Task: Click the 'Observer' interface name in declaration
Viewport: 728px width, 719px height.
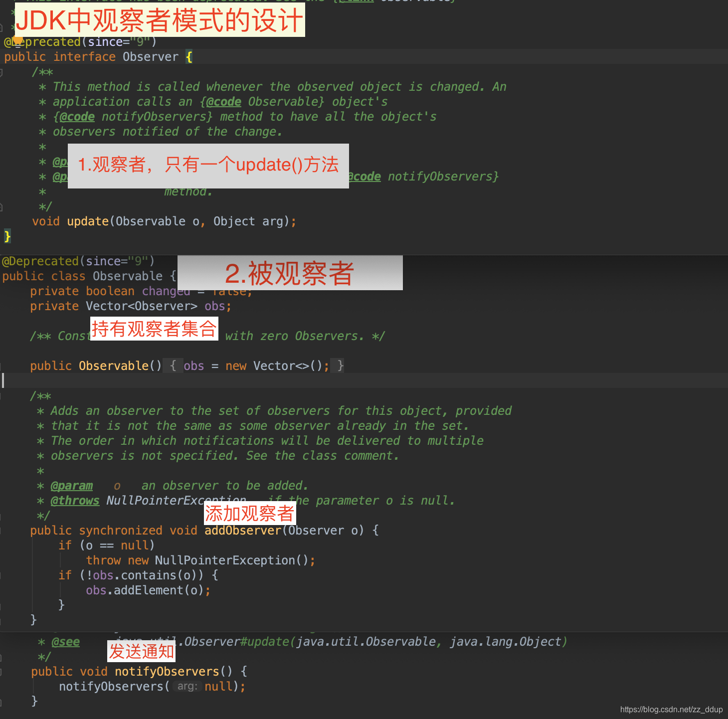Action: 151,57
